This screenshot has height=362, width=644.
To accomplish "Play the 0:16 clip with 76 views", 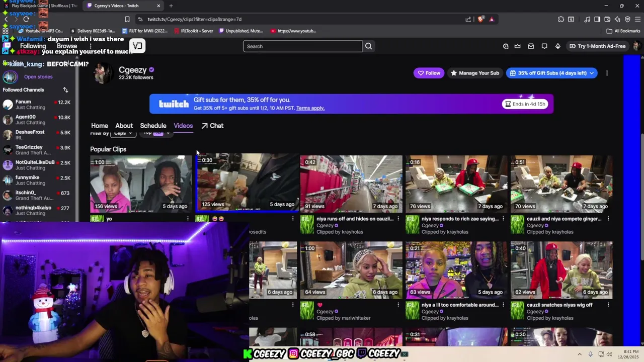I will (456, 184).
